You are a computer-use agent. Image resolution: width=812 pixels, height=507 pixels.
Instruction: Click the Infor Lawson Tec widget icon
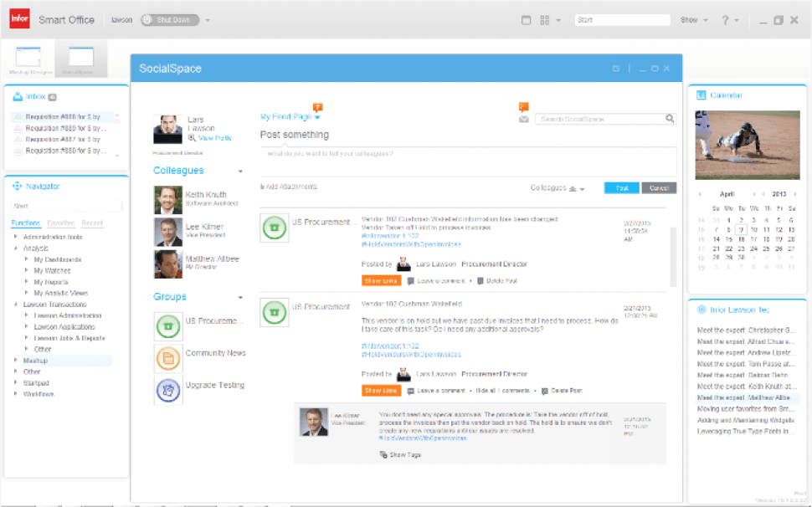coord(702,310)
